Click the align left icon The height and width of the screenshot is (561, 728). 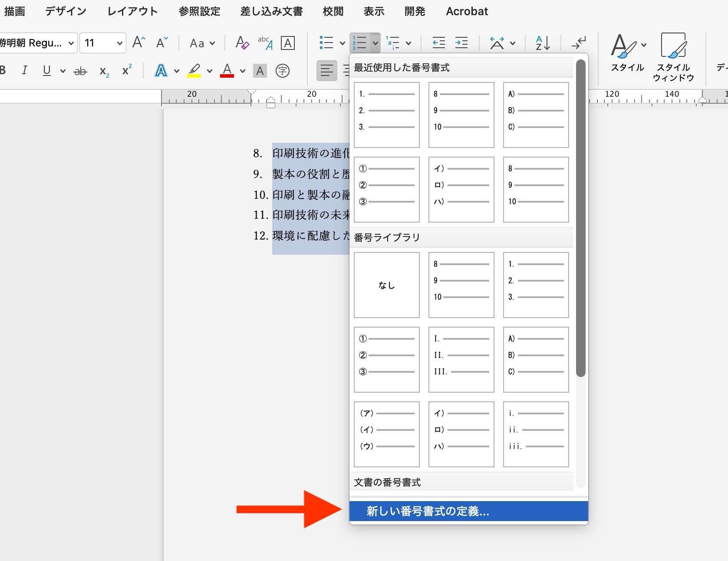327,70
